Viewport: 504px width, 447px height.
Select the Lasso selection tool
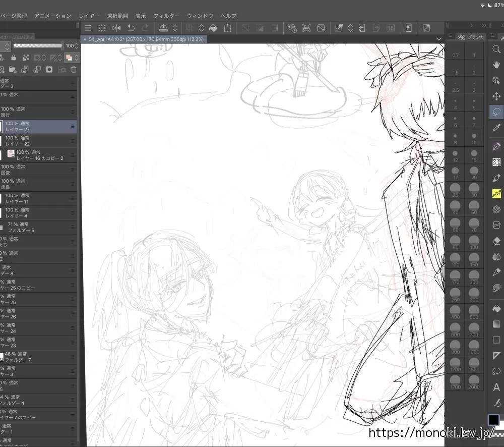click(x=496, y=112)
